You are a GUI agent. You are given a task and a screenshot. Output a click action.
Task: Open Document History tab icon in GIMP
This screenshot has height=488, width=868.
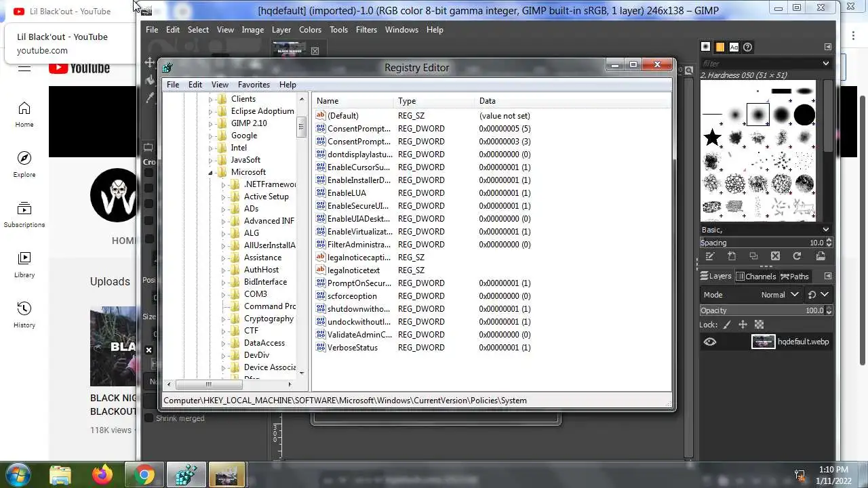(x=747, y=47)
